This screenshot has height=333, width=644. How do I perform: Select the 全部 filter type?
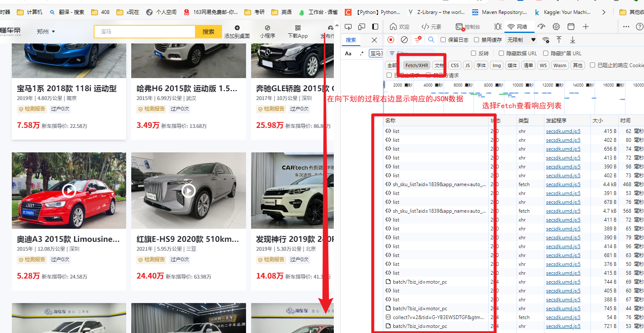[392, 65]
